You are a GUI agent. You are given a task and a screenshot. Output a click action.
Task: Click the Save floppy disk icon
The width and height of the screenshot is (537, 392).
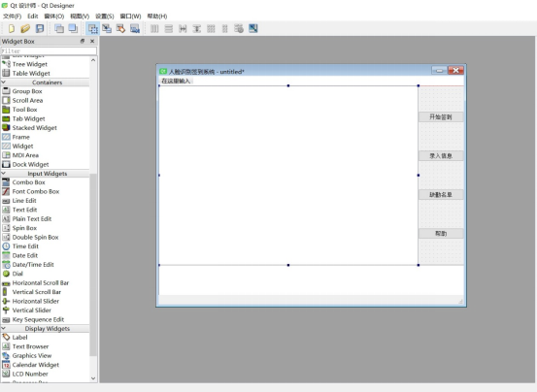(40, 28)
